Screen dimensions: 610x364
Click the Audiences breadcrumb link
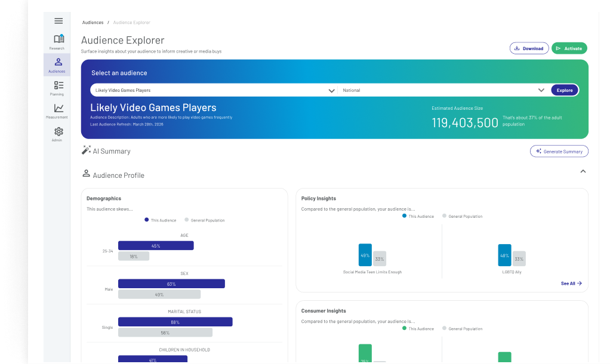93,23
